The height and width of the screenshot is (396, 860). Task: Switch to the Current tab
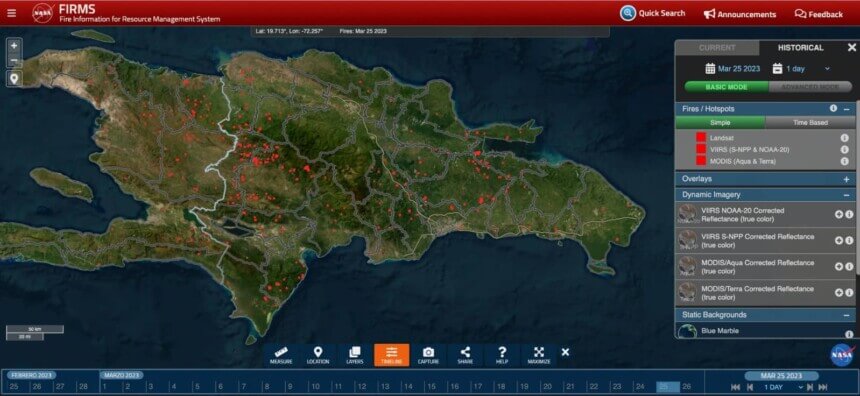(717, 48)
